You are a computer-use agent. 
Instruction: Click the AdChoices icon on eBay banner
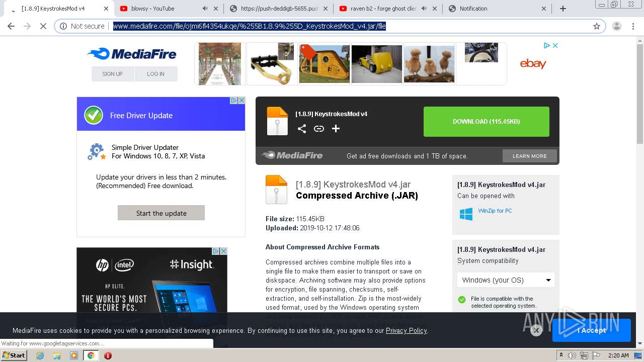coord(547,45)
